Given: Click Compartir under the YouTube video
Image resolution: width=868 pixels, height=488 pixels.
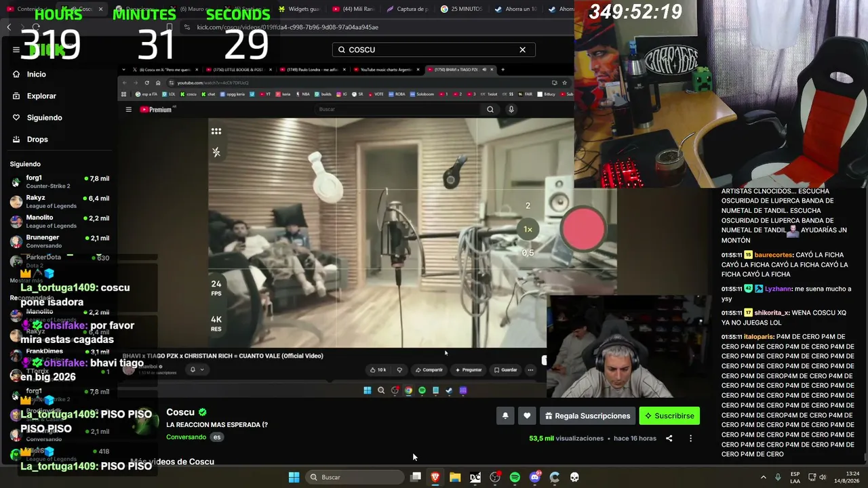Looking at the screenshot, I should click(x=429, y=369).
